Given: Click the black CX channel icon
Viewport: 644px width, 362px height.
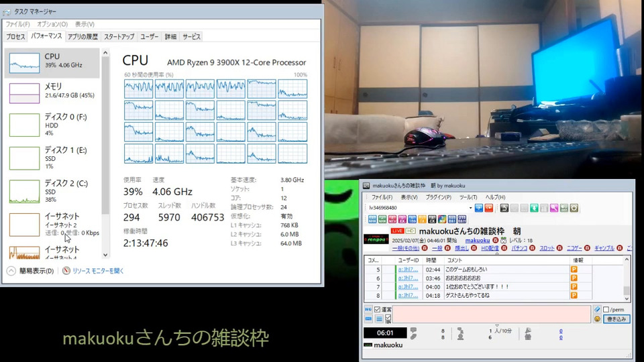Looking at the screenshot, I should [432, 220].
